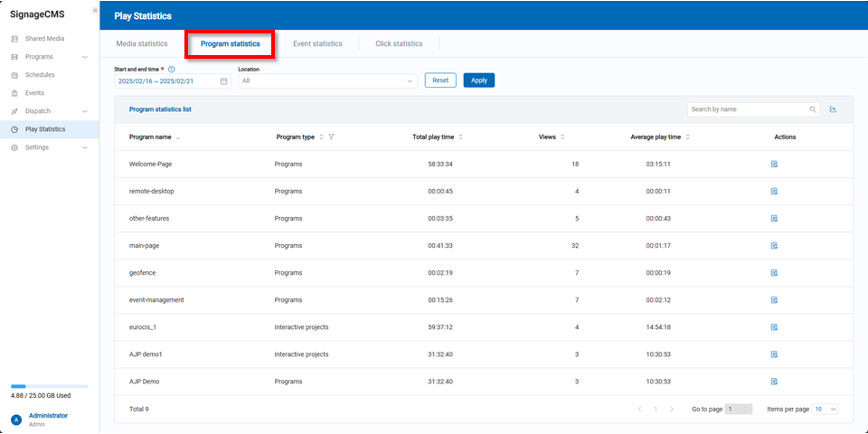
Task: Open details icon for eurocis_1 row
Action: click(x=774, y=327)
